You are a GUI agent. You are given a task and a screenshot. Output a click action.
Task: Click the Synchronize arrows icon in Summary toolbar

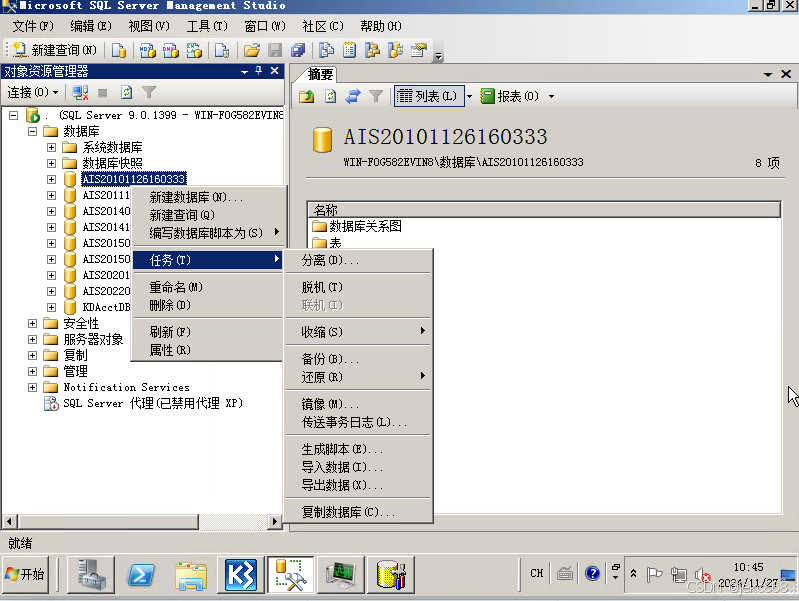click(353, 96)
